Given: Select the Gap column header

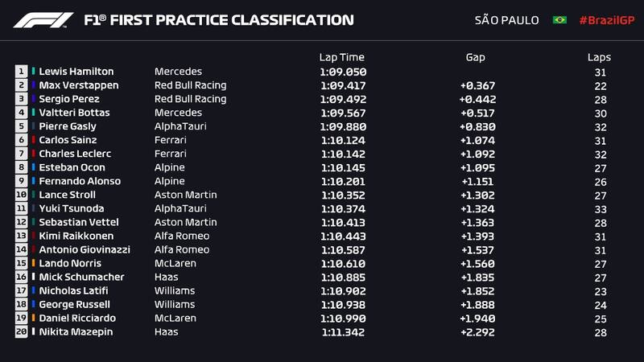Looking at the screenshot, I should click(x=476, y=57).
